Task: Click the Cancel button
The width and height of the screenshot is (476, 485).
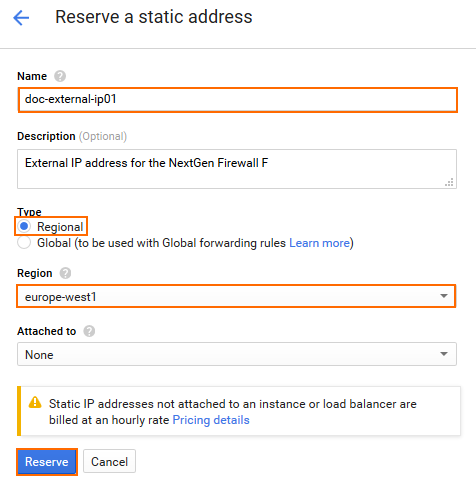Action: tap(109, 462)
